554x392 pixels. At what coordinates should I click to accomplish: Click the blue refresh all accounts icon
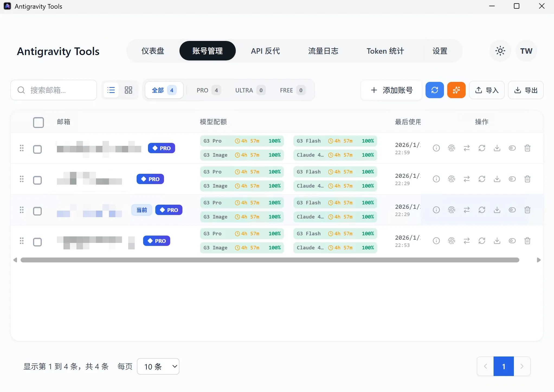click(x=434, y=90)
